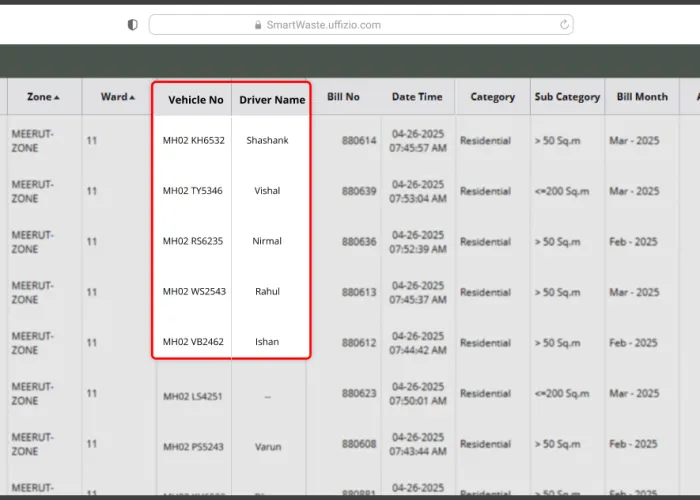The height and width of the screenshot is (500, 700).
Task: Sort by the Ward column arrow
Action: pos(132,97)
